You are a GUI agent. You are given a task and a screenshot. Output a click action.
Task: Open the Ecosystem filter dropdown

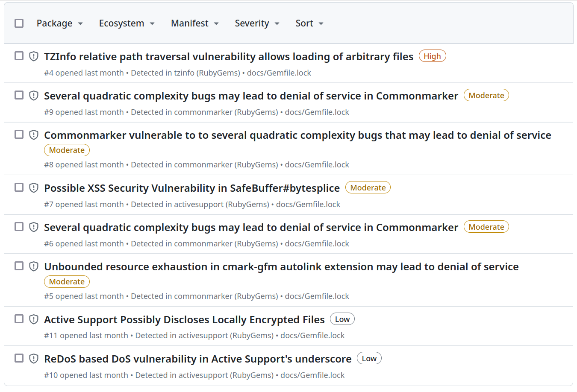point(127,23)
